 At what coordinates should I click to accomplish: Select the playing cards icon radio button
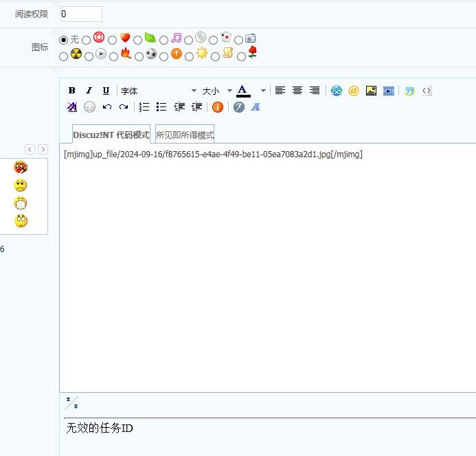(213, 40)
